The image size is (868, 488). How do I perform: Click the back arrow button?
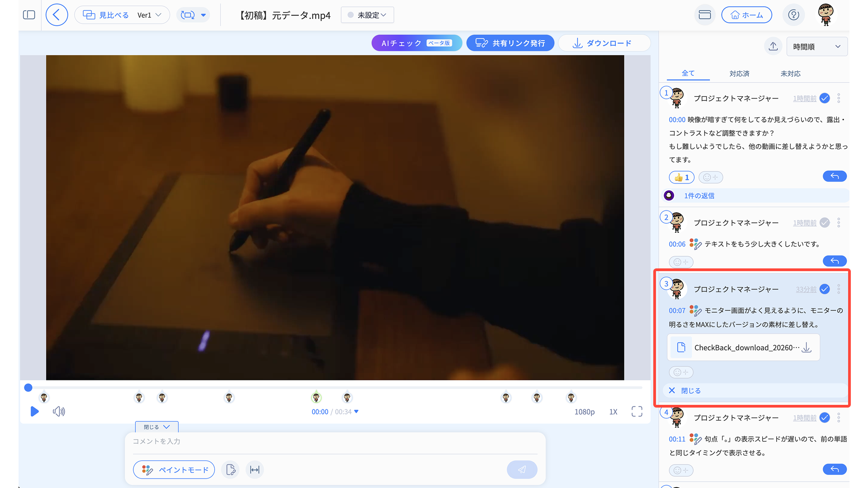tap(57, 15)
